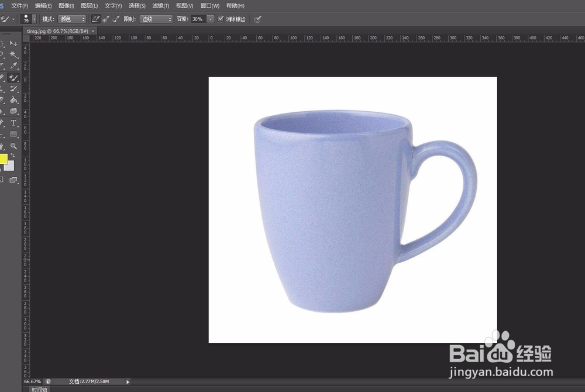Open the 限制 dropdown set to 连续
The width and height of the screenshot is (585, 392).
[156, 19]
